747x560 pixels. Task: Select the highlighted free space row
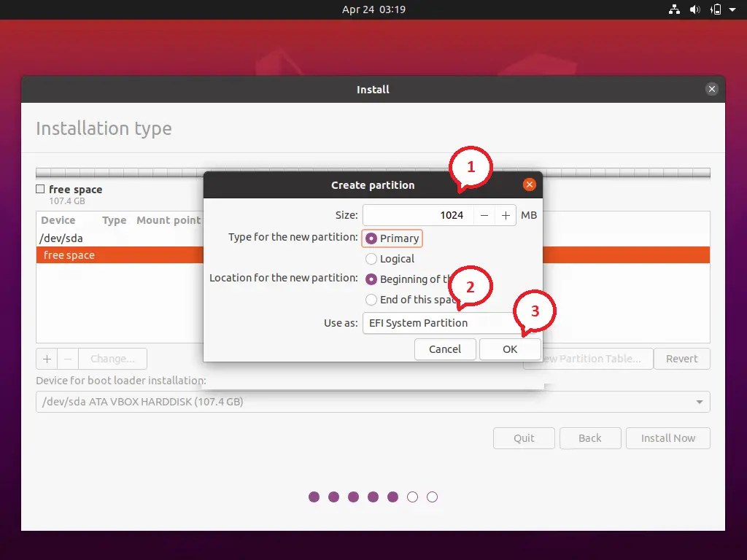109,254
